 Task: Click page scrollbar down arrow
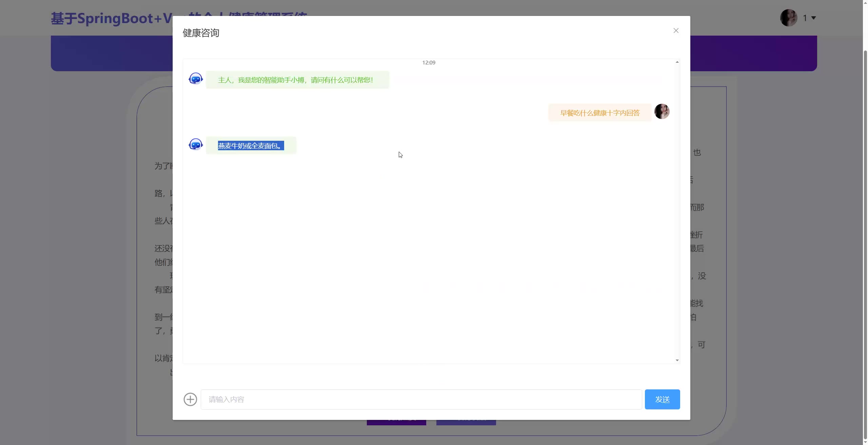coord(865,442)
